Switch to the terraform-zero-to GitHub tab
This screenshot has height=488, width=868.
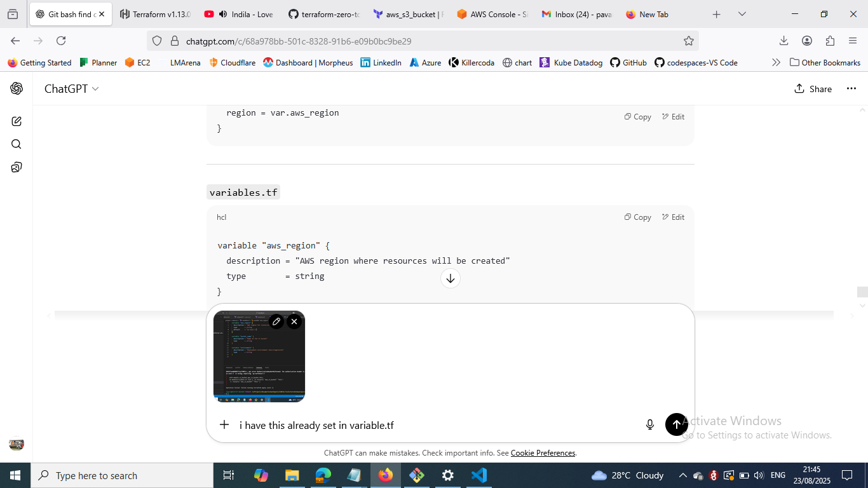pyautogui.click(x=324, y=14)
